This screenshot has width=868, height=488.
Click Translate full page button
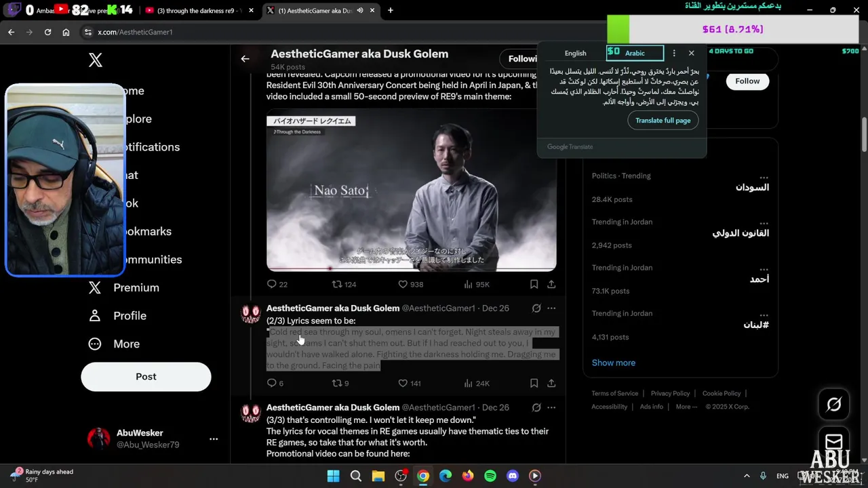(x=663, y=121)
